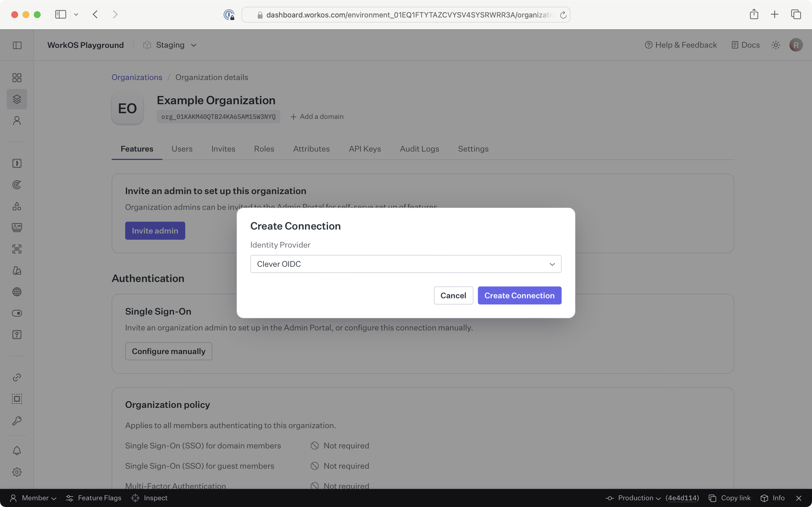Switch to light/dark theme with sun icon
This screenshot has width=812, height=507.
776,45
